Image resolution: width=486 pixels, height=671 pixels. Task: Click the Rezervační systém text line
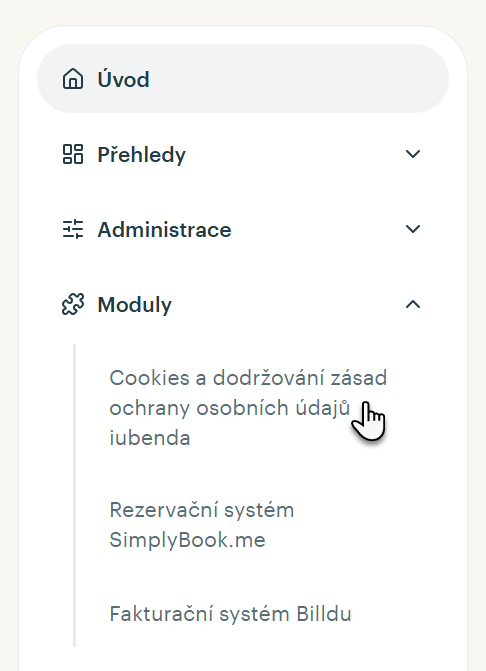tap(202, 510)
